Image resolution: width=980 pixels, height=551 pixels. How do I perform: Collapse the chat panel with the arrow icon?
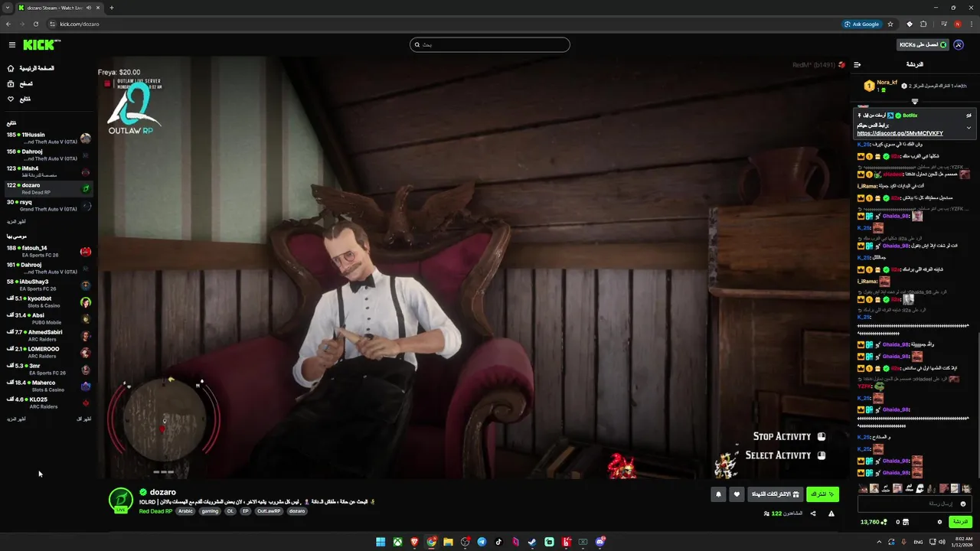click(857, 64)
